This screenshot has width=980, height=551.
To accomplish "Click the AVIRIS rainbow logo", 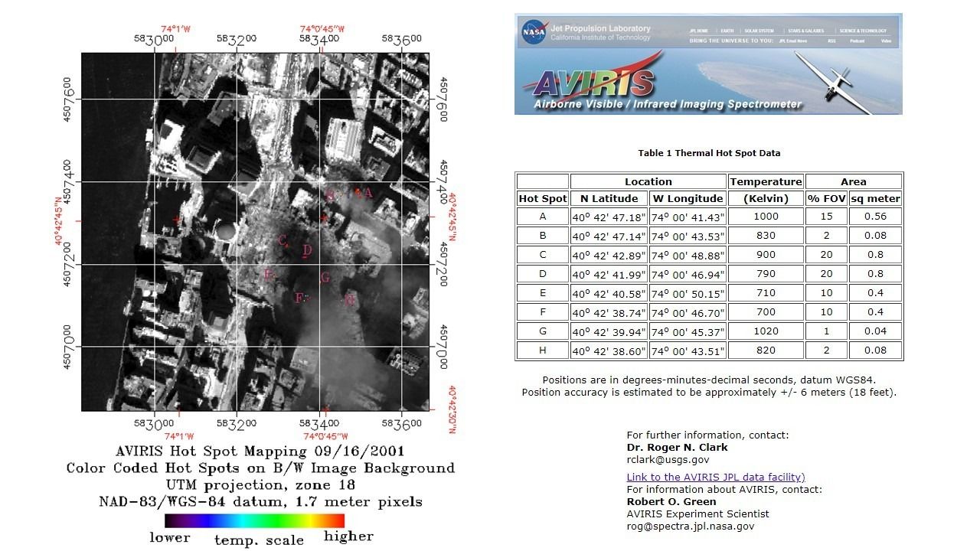I will pyautogui.click(x=594, y=83).
